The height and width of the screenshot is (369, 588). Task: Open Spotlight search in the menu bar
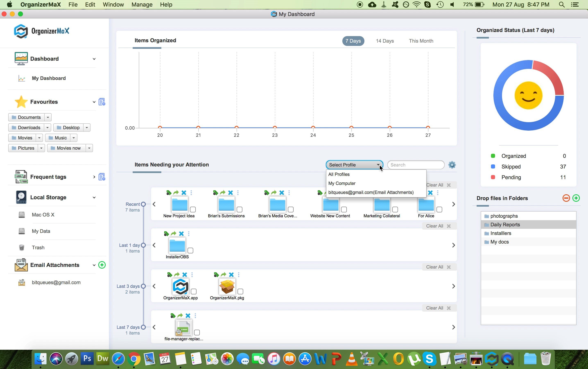[x=562, y=4]
